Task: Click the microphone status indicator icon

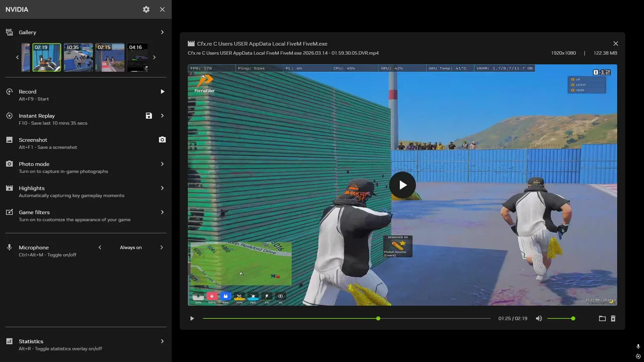Action: click(x=638, y=346)
